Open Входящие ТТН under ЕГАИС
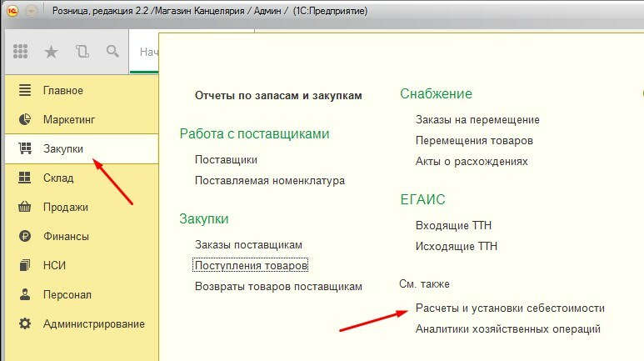Viewport: 644px width, 361px height. click(x=453, y=225)
